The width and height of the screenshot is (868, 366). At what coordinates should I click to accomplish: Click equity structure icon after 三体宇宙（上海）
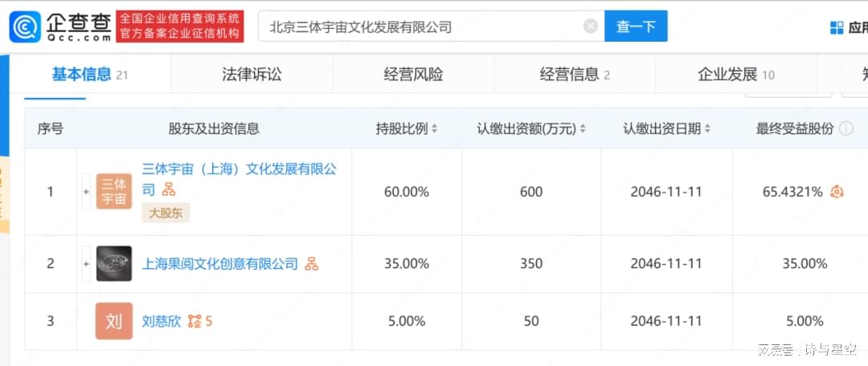point(168,190)
